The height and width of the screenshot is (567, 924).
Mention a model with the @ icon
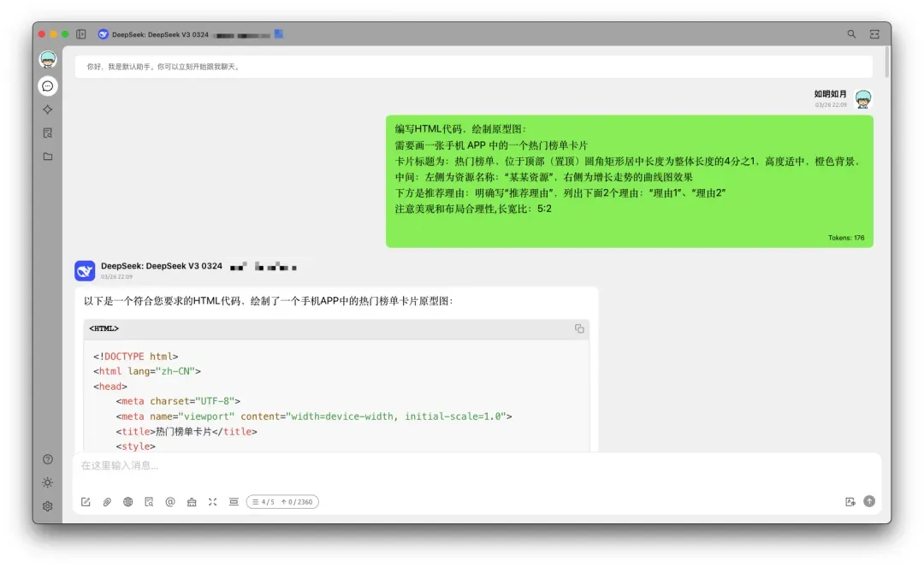pyautogui.click(x=170, y=502)
